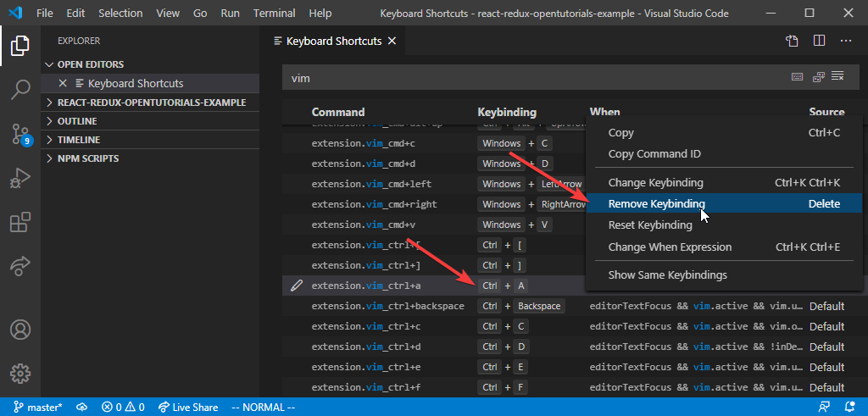Open the Explorer view in activity bar
Viewport: 868px width, 416px height.
click(20, 46)
